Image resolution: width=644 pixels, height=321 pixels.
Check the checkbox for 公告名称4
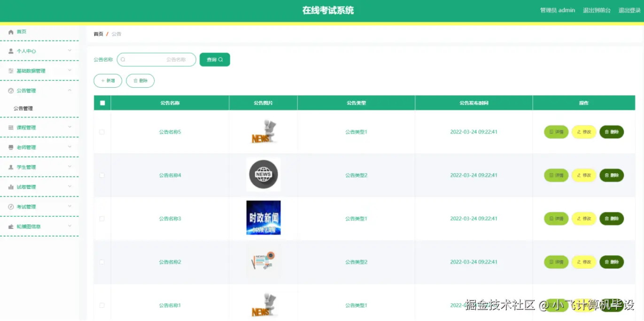coord(102,176)
